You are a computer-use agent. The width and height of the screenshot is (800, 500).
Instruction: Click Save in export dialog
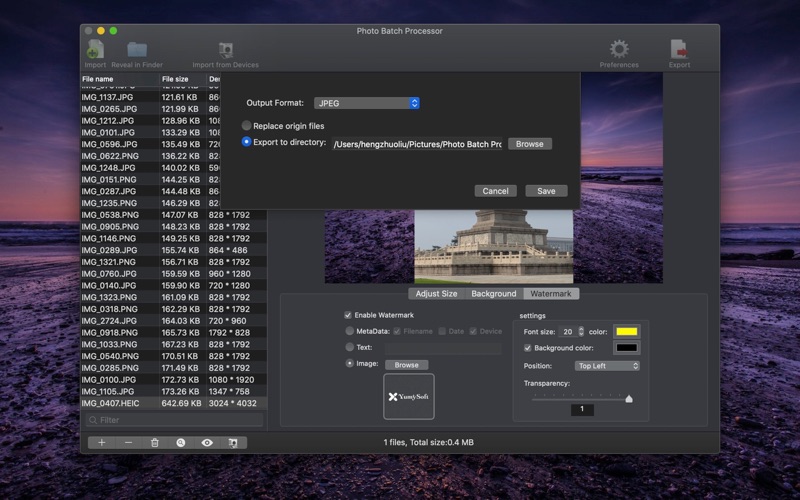546,191
